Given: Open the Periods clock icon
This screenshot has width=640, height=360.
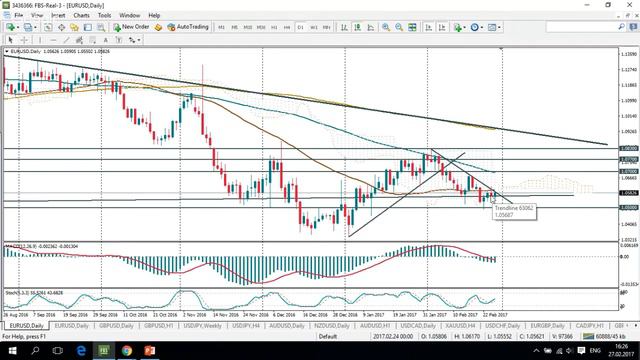Looking at the screenshot, I should (x=474, y=27).
